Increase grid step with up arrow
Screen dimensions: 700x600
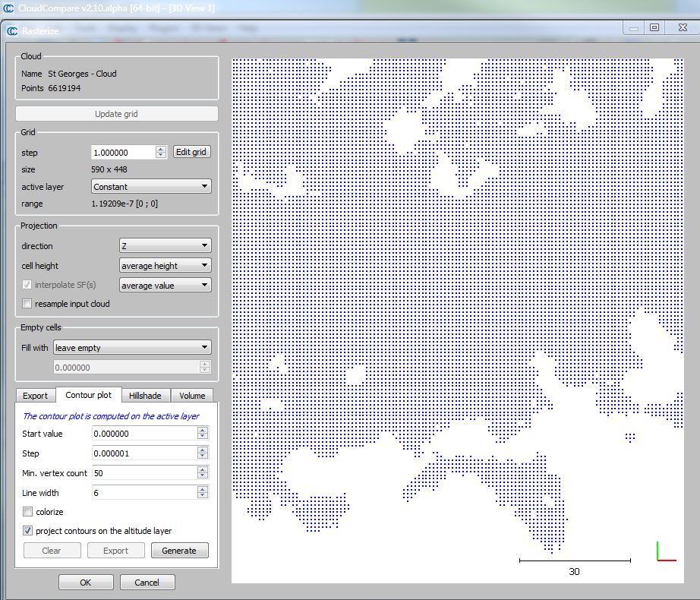click(x=160, y=149)
